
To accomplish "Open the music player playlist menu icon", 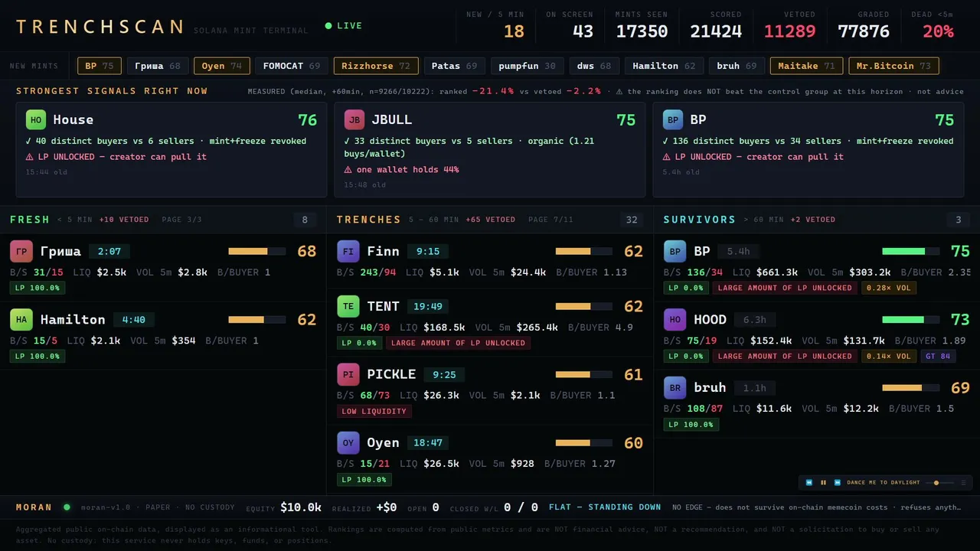I will [x=963, y=483].
